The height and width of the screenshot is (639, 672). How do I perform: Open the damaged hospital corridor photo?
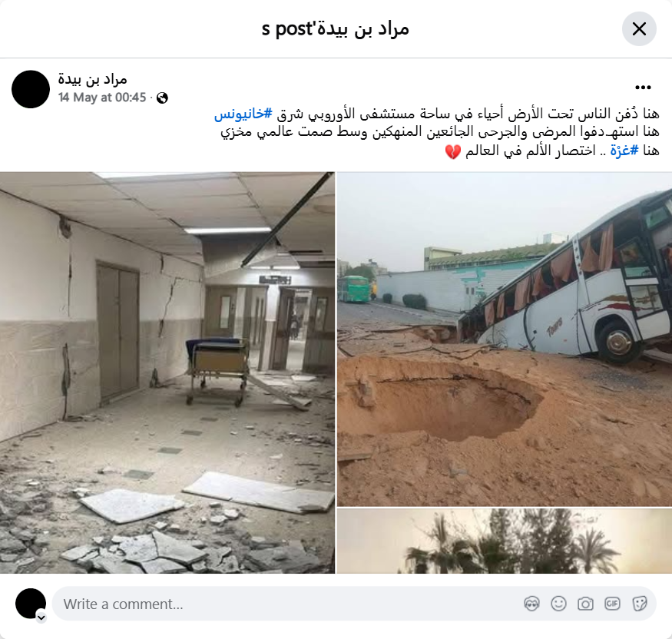tap(167, 372)
